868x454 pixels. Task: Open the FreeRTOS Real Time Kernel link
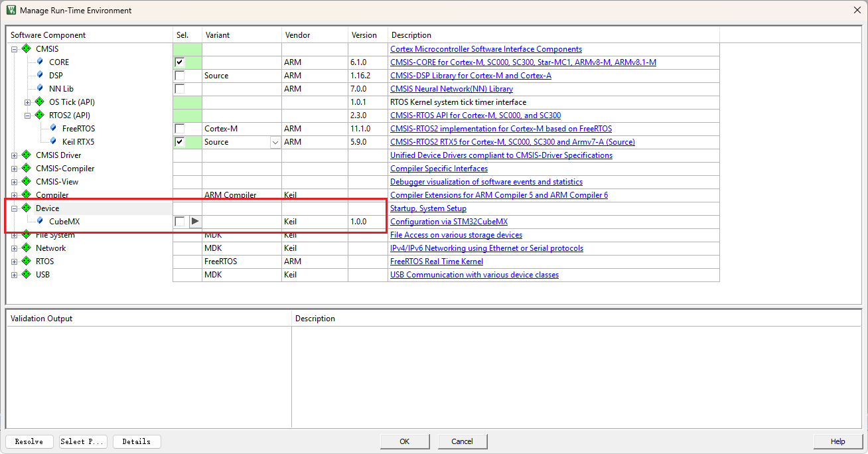pyautogui.click(x=437, y=262)
